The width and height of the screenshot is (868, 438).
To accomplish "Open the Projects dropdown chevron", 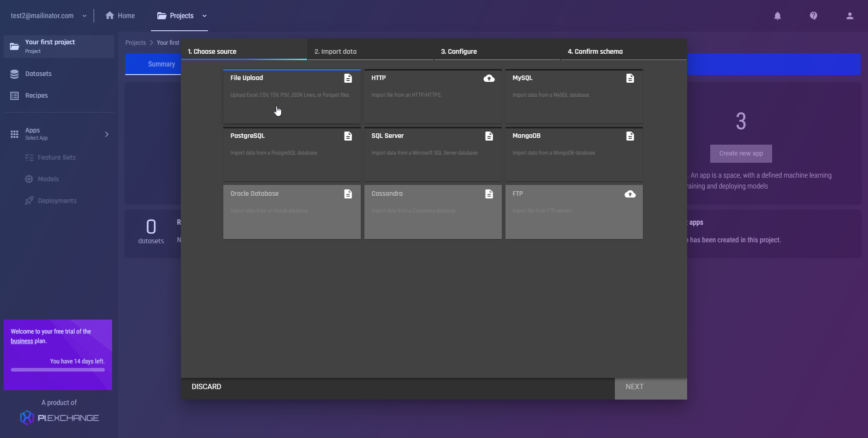I will [x=204, y=16].
